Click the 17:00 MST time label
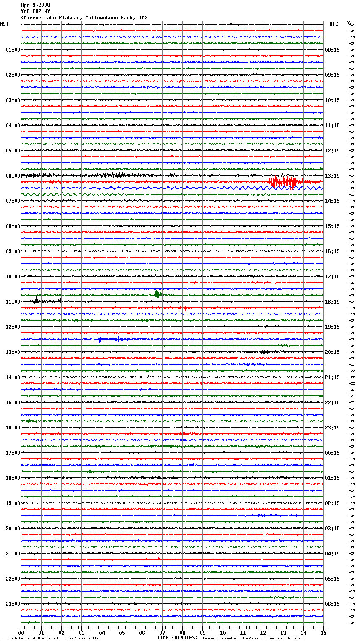357x644 pixels. click(x=13, y=453)
